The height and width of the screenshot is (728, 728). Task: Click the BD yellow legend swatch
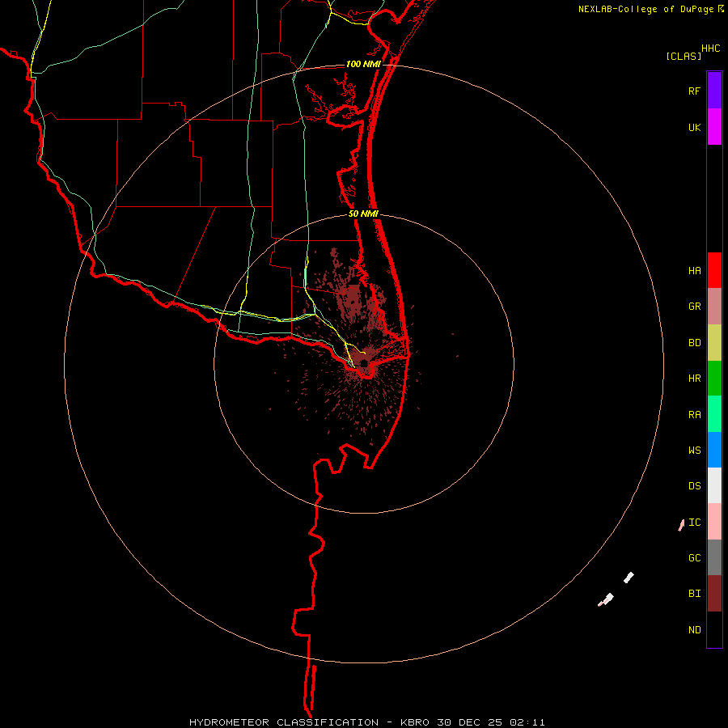[x=714, y=343]
